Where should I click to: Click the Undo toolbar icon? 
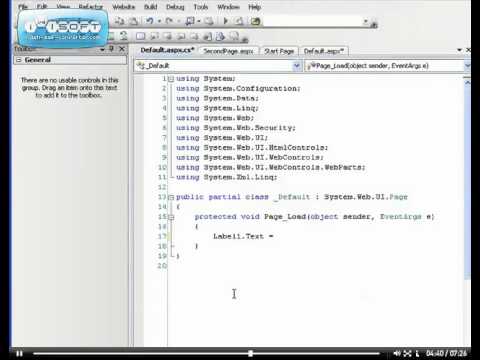(150, 21)
